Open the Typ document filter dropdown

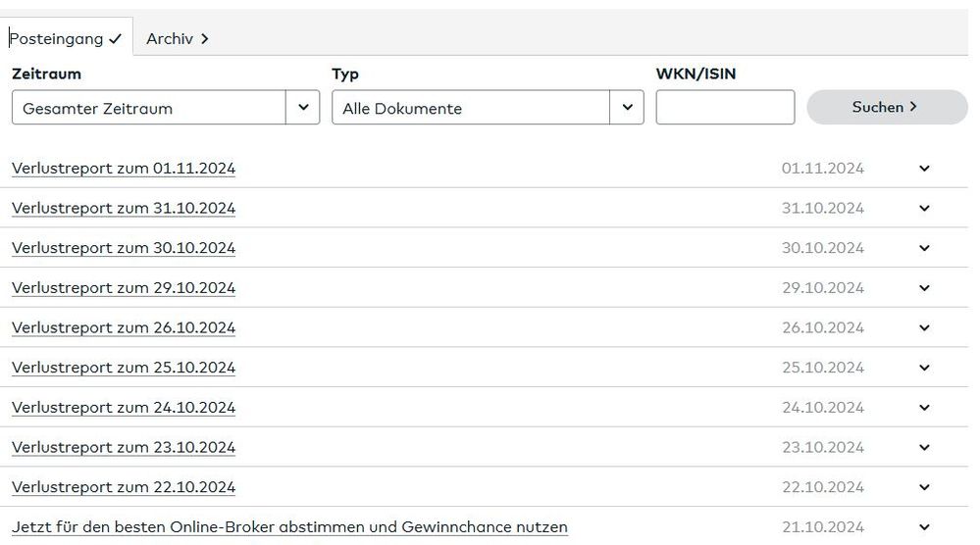488,108
